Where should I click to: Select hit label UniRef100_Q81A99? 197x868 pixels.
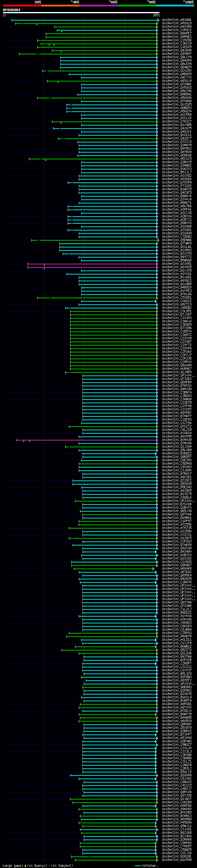[176, 365]
